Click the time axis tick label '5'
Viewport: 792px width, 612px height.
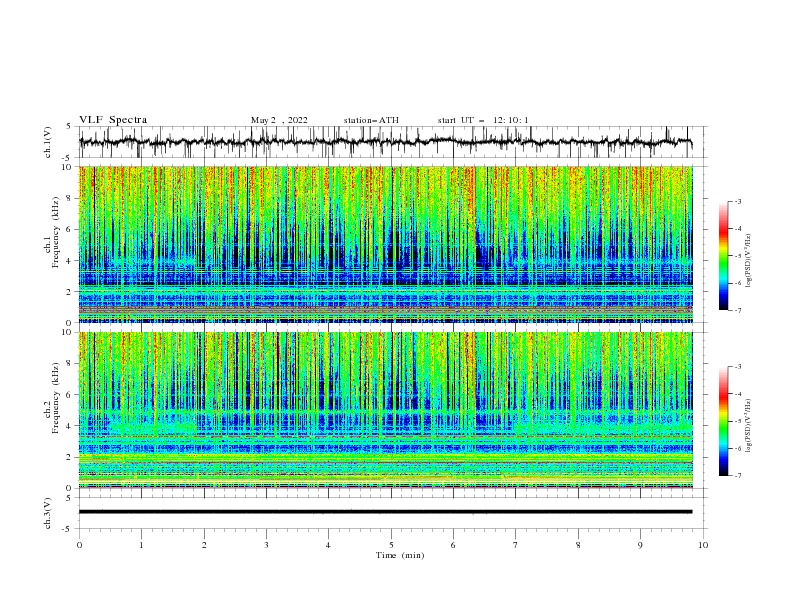pyautogui.click(x=391, y=545)
